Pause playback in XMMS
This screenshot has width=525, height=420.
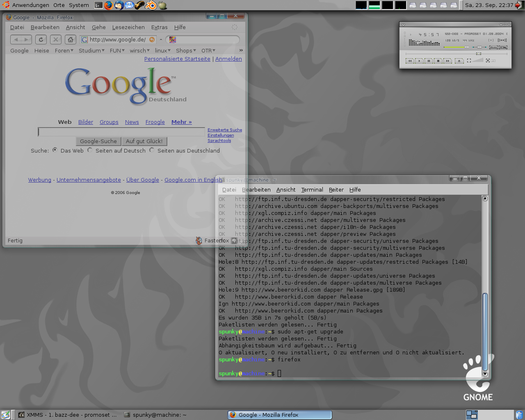(429, 61)
